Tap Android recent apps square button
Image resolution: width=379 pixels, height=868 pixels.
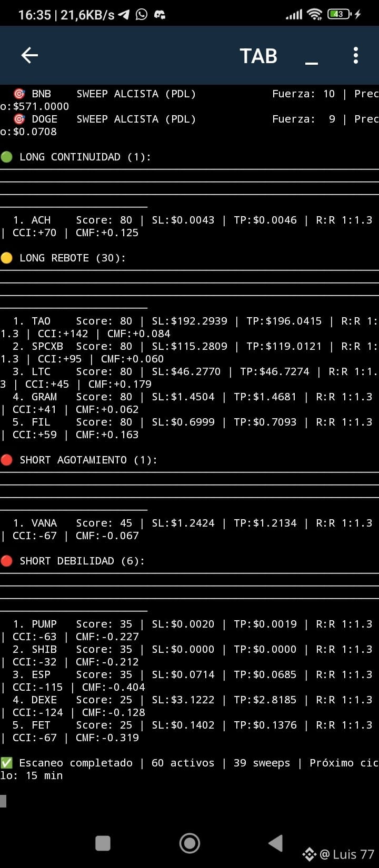tap(103, 843)
